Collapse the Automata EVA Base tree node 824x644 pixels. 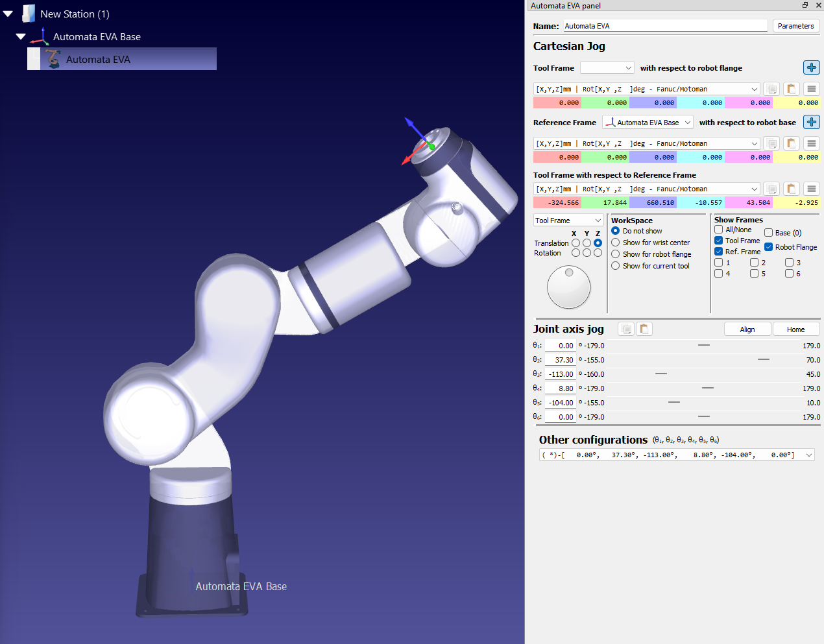[21, 37]
